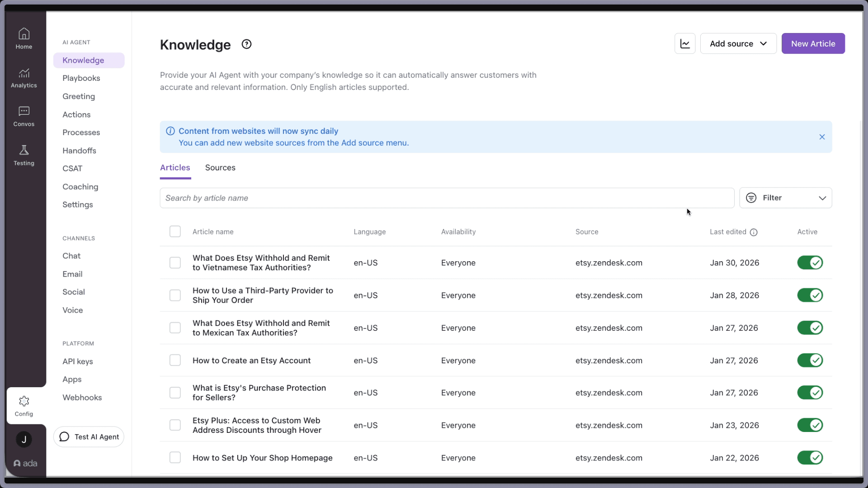Toggle active for Etsy Plus Hover article
The image size is (868, 488).
(x=810, y=425)
